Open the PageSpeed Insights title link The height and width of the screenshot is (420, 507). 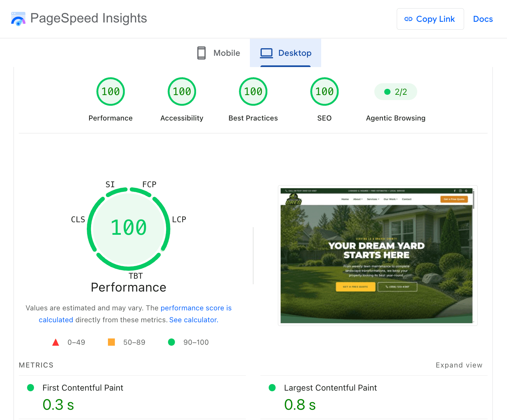click(88, 18)
